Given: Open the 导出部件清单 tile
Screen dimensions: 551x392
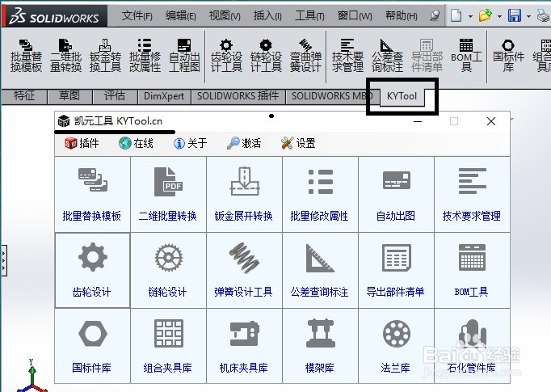Looking at the screenshot, I should point(396,270).
